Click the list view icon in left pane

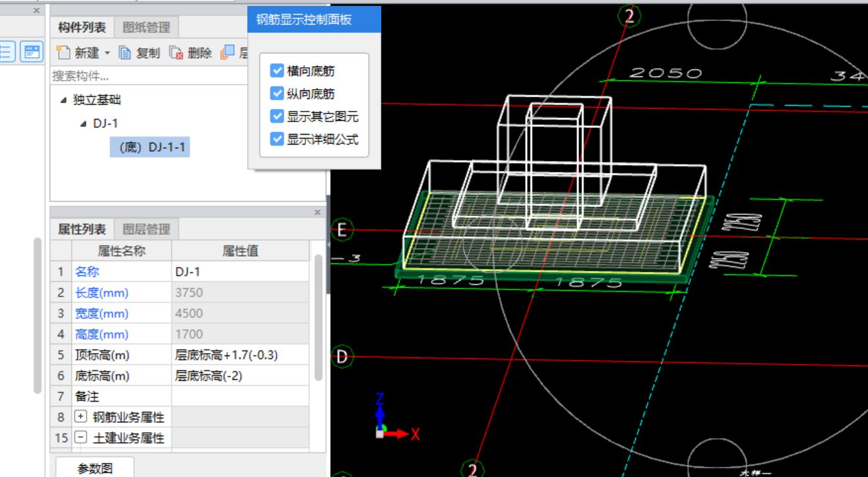point(6,51)
